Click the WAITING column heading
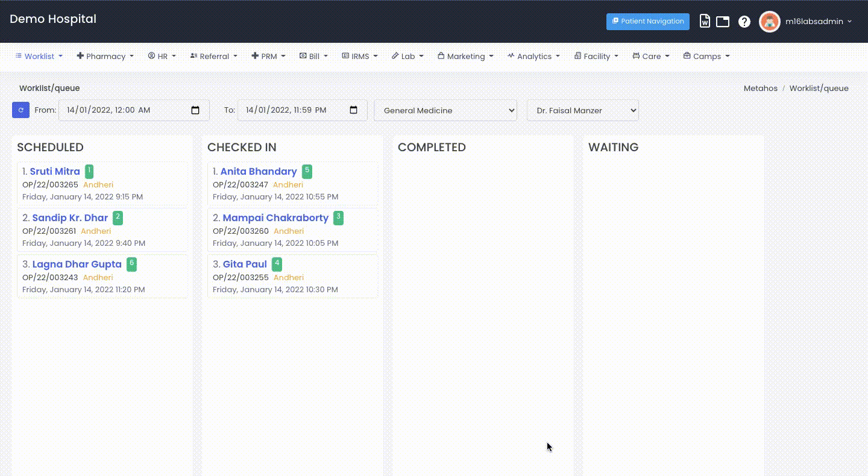Viewport: 868px width, 476px height. tap(613, 147)
